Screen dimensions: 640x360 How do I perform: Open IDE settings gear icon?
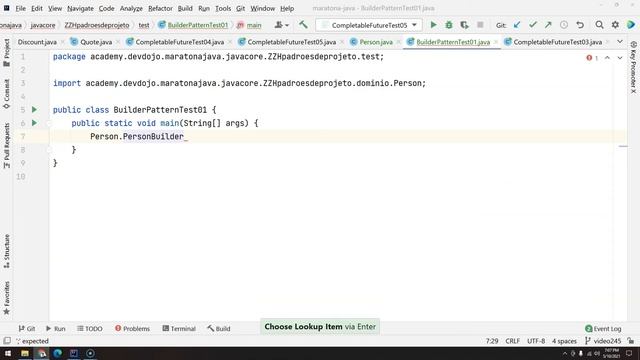[x=615, y=25]
